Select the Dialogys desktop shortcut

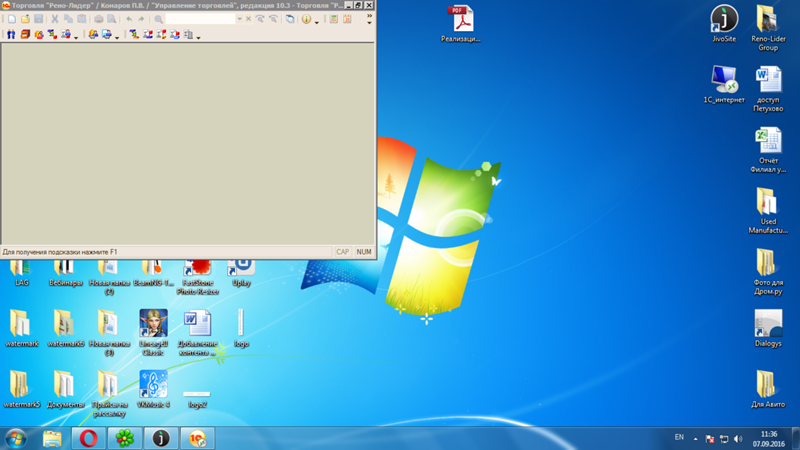[x=768, y=328]
